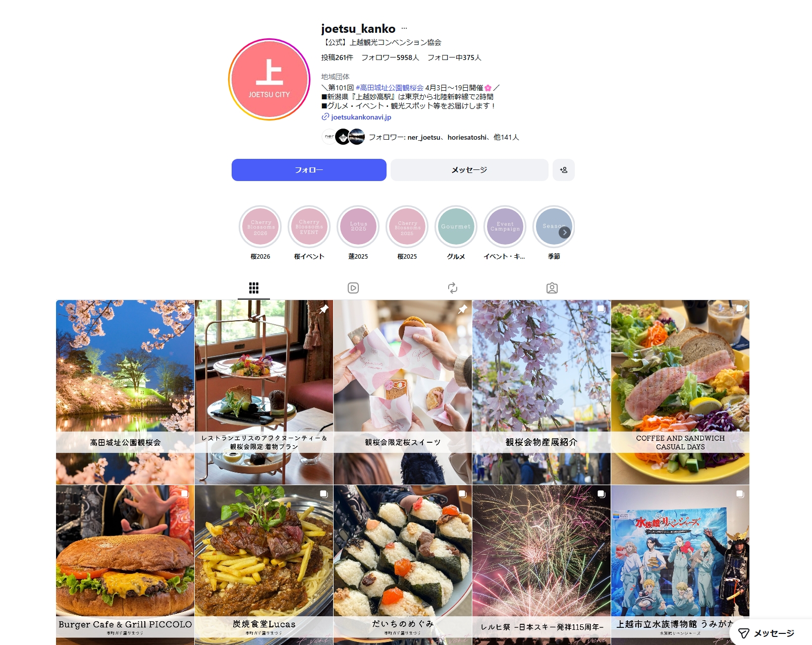This screenshot has height=645, width=812.
Task: Show next story highlights with arrow
Action: (565, 232)
